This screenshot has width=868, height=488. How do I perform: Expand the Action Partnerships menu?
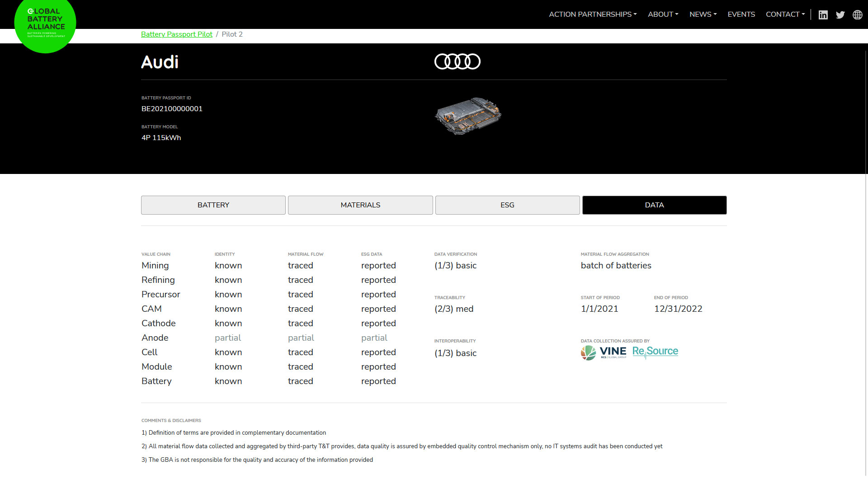tap(593, 14)
